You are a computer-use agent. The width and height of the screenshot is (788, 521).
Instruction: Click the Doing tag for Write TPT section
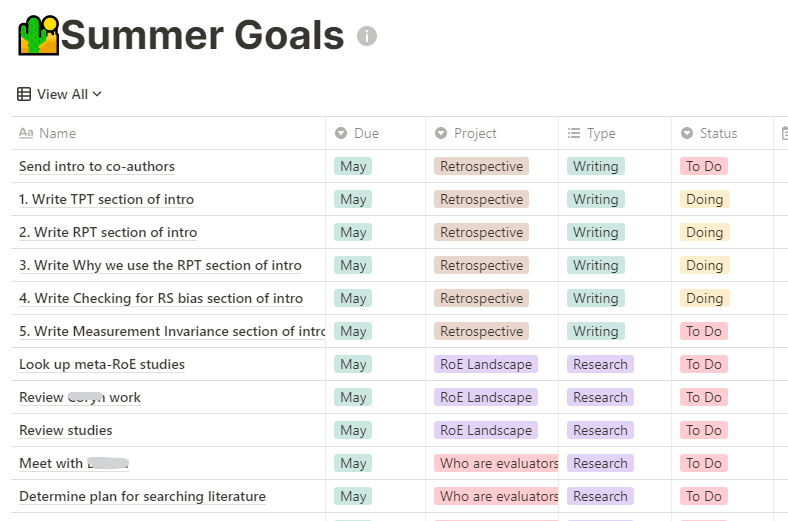coord(704,199)
